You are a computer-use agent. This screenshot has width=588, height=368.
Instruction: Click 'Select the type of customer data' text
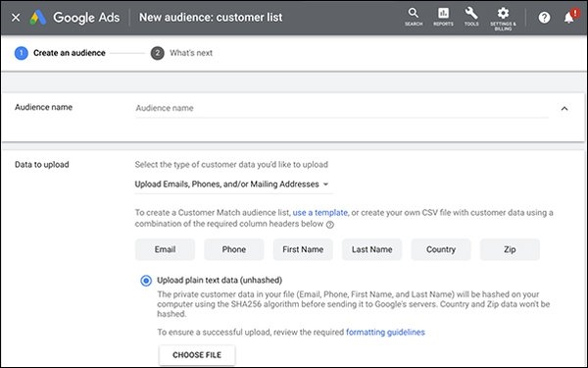point(231,165)
